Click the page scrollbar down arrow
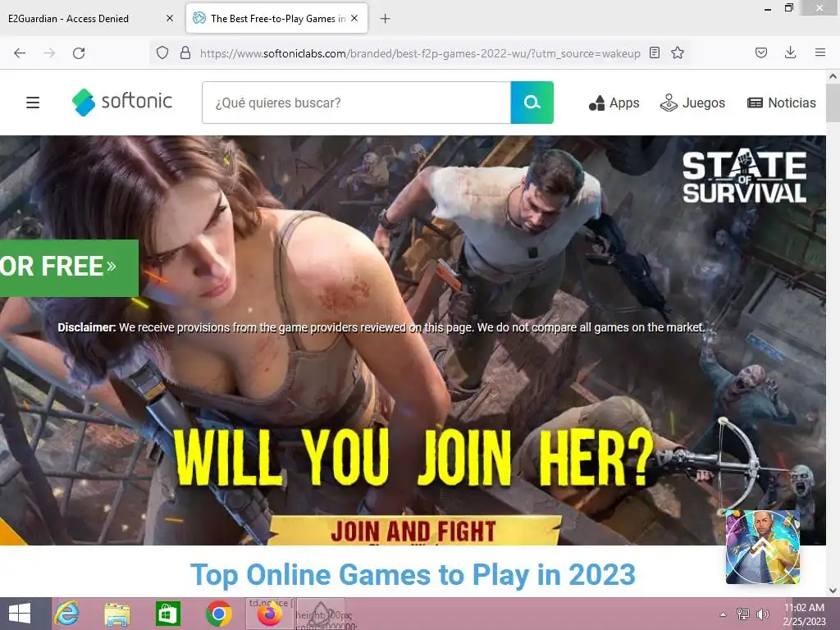 coord(833,591)
